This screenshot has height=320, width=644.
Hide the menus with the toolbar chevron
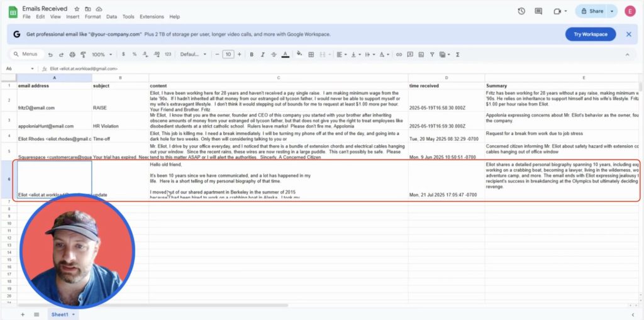tap(627, 55)
